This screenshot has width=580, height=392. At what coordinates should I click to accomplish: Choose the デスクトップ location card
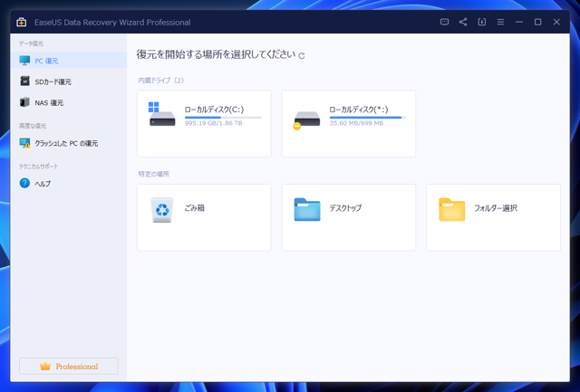pos(348,217)
